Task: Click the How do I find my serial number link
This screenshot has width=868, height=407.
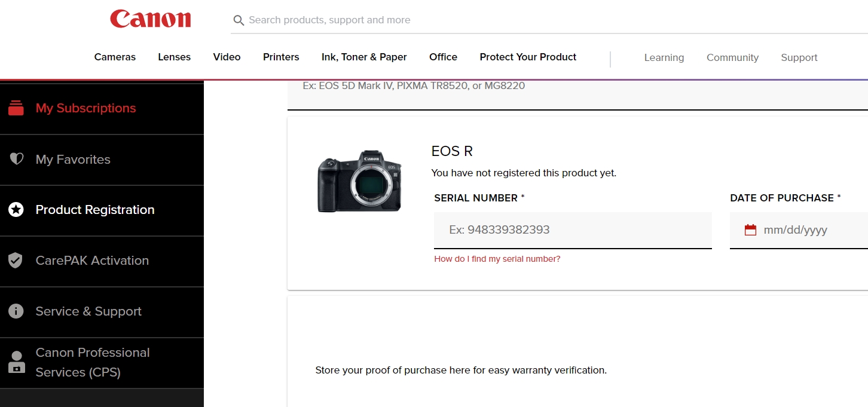Action: (497, 258)
